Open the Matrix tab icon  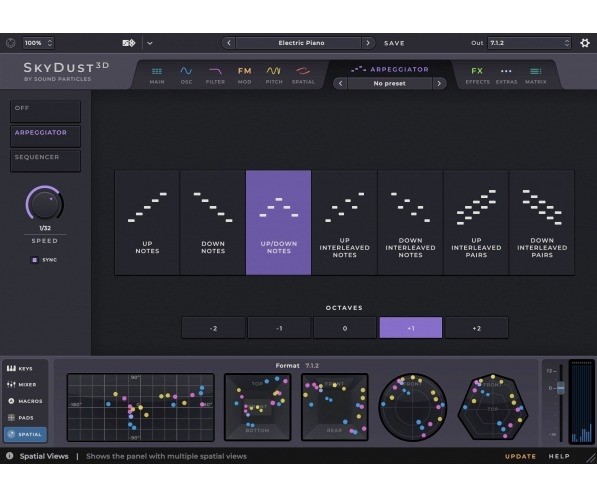click(536, 75)
